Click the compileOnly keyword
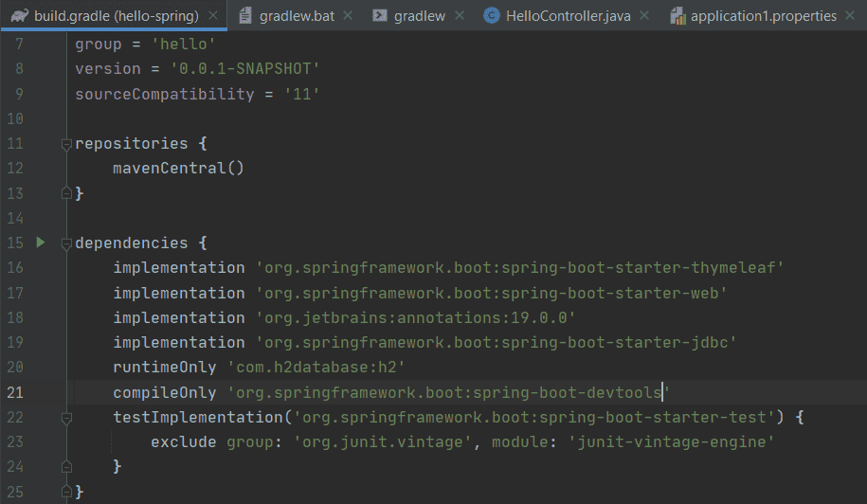This screenshot has height=504, width=867. pyautogui.click(x=164, y=392)
